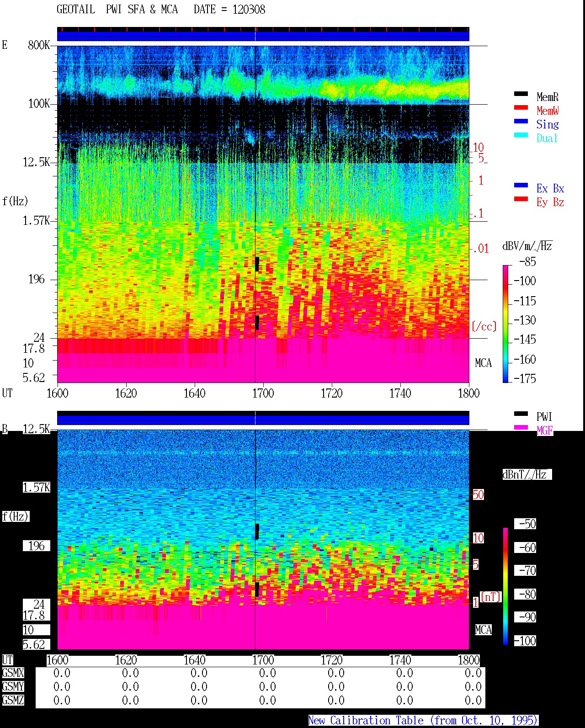Image resolution: width=585 pixels, height=728 pixels.
Task: Click the red [/cc] density unit label
Action: click(x=484, y=326)
